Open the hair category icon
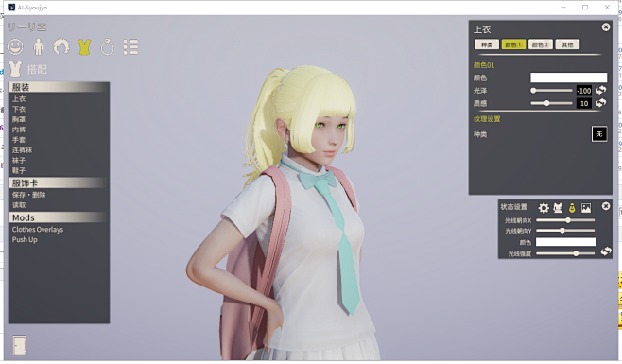 [61, 47]
